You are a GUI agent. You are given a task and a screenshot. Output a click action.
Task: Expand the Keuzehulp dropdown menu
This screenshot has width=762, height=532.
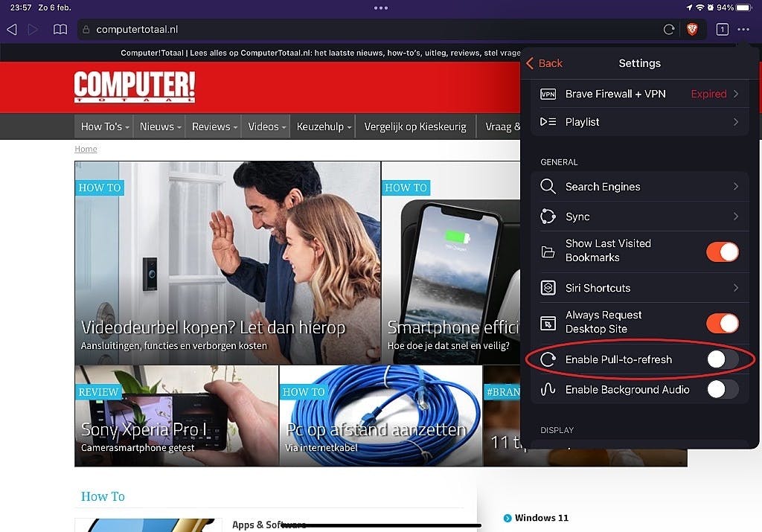click(x=323, y=126)
